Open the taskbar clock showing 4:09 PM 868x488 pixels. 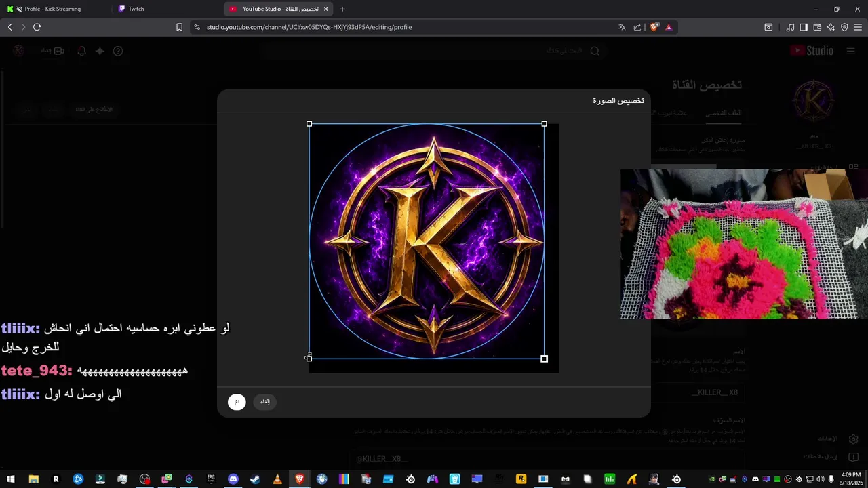pos(850,479)
